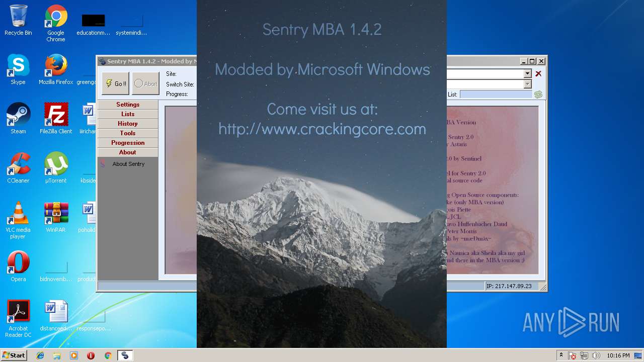Screen dimensions: 644x362
Task: Open Steam desktop shortcut
Action: (x=18, y=119)
